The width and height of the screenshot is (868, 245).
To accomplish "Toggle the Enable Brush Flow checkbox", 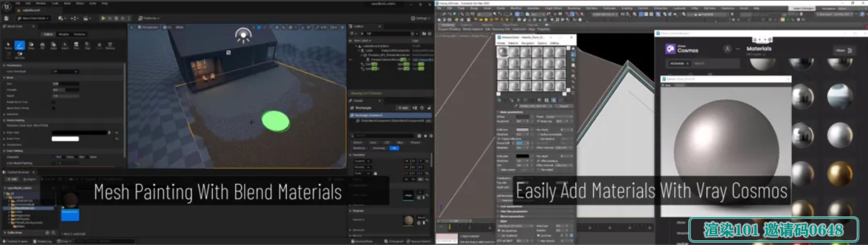I will (53, 102).
